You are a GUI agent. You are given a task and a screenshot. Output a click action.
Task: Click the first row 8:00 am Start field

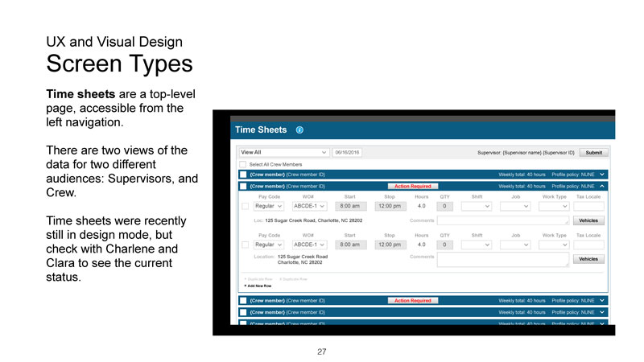coord(350,206)
